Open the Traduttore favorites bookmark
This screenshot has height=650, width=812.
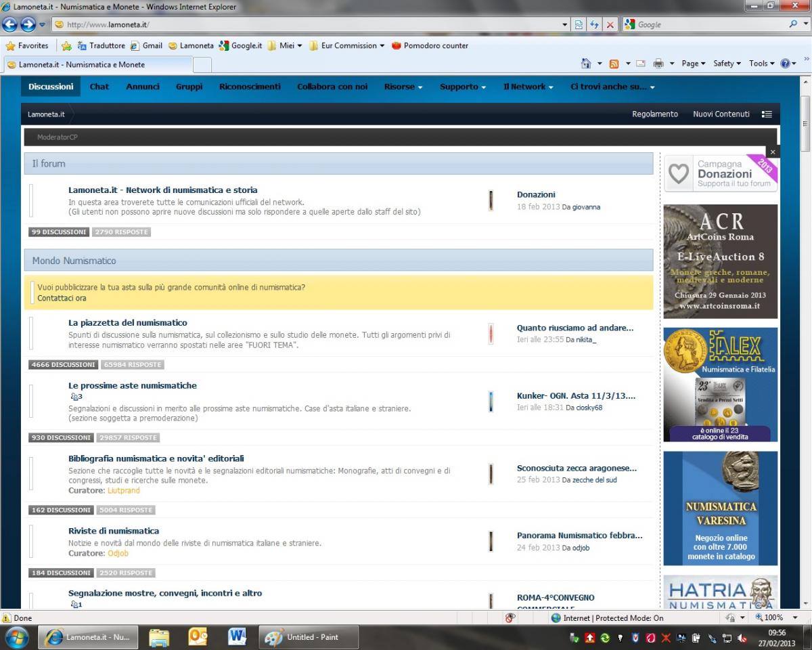(101, 46)
